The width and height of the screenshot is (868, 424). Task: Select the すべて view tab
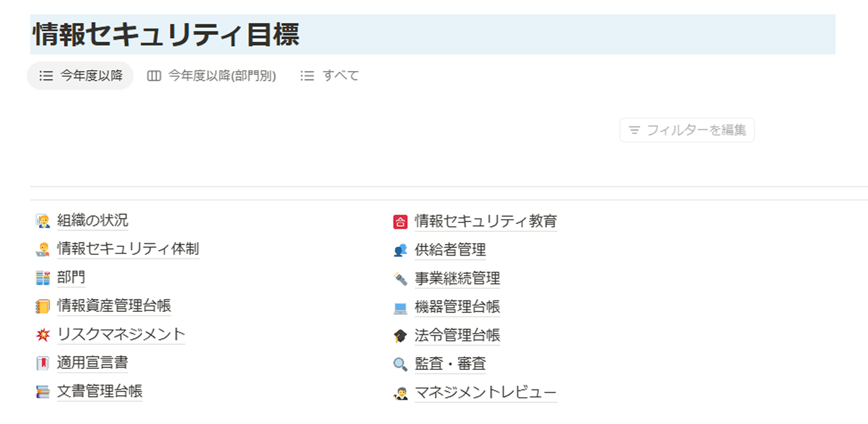[x=330, y=76]
